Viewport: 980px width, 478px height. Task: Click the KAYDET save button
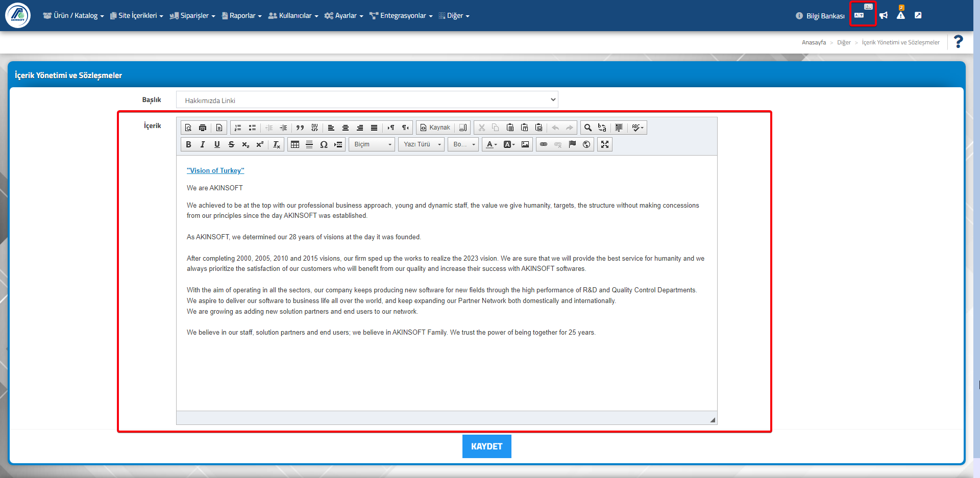tap(487, 446)
